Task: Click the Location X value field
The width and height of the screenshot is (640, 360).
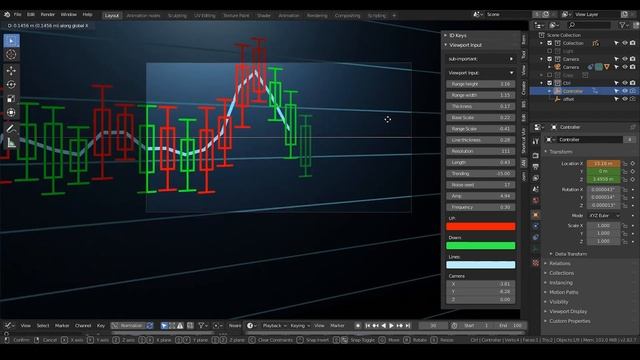Action: (603, 163)
